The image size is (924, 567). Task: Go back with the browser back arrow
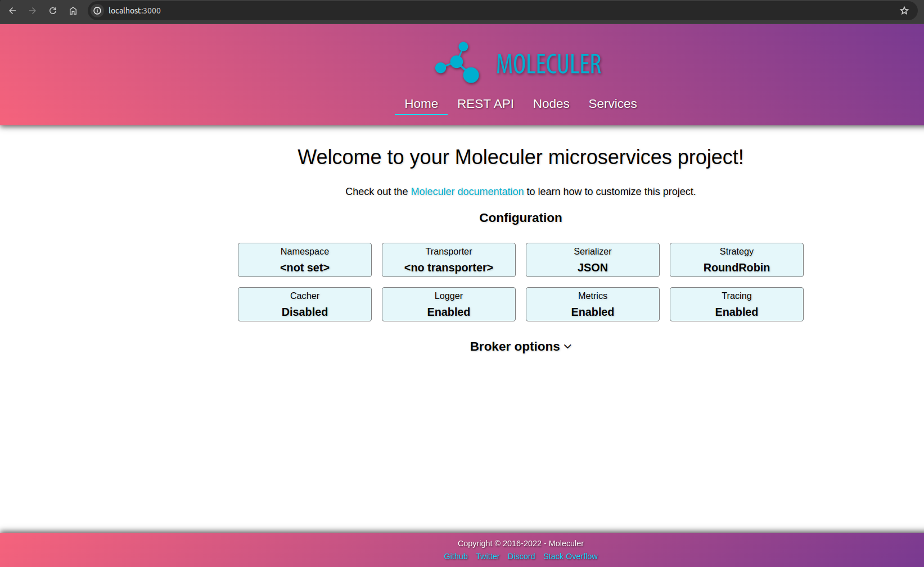tap(12, 11)
